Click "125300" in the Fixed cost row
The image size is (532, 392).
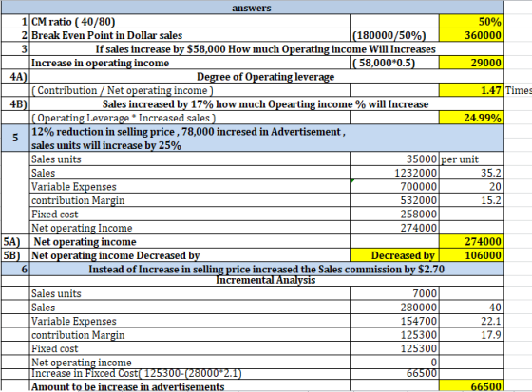pyautogui.click(x=394, y=348)
